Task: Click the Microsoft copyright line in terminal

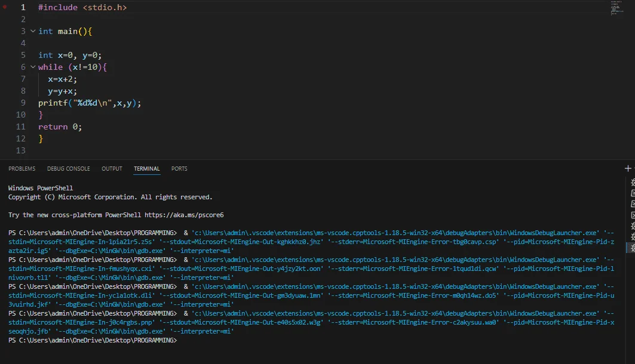Action: 110,197
